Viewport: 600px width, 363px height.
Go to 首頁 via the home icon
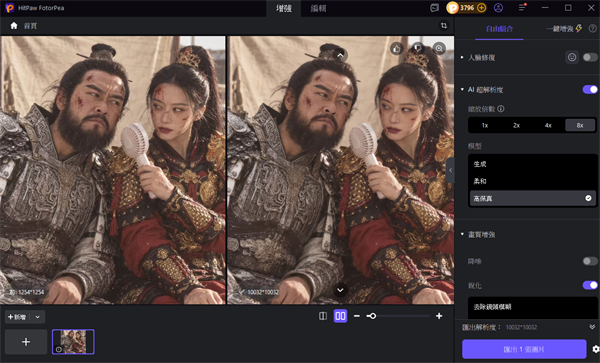tap(14, 26)
